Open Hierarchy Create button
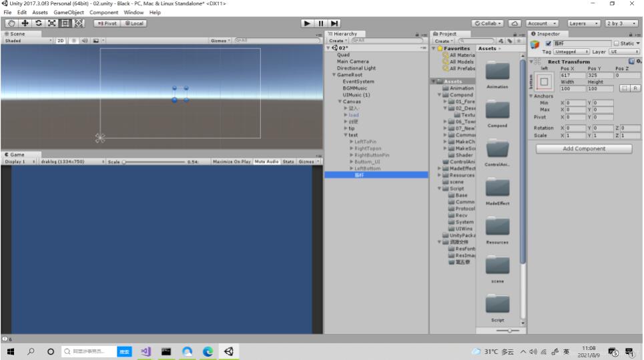This screenshot has width=644, height=360. click(x=338, y=41)
